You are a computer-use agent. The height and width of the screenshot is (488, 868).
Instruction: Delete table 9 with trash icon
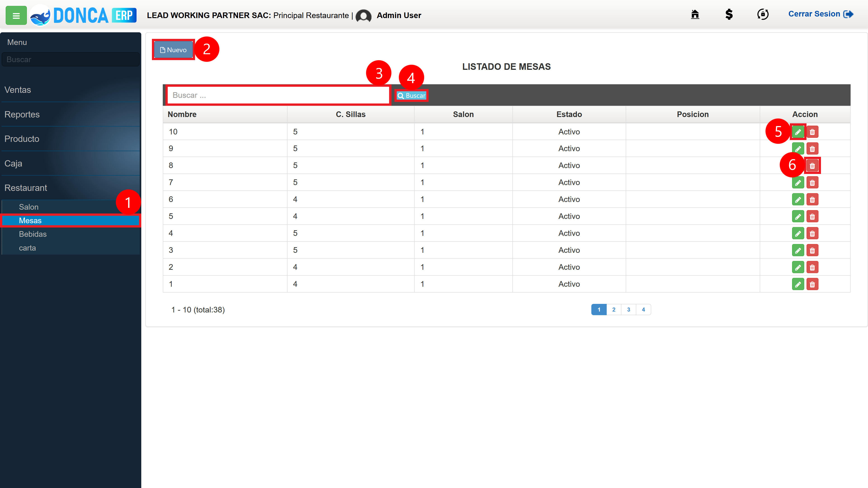[812, 148]
